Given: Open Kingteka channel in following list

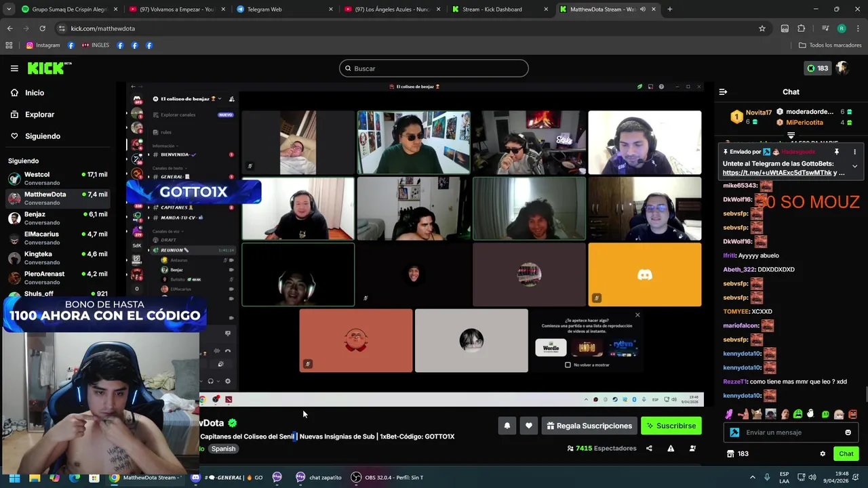Looking at the screenshot, I should (58, 258).
